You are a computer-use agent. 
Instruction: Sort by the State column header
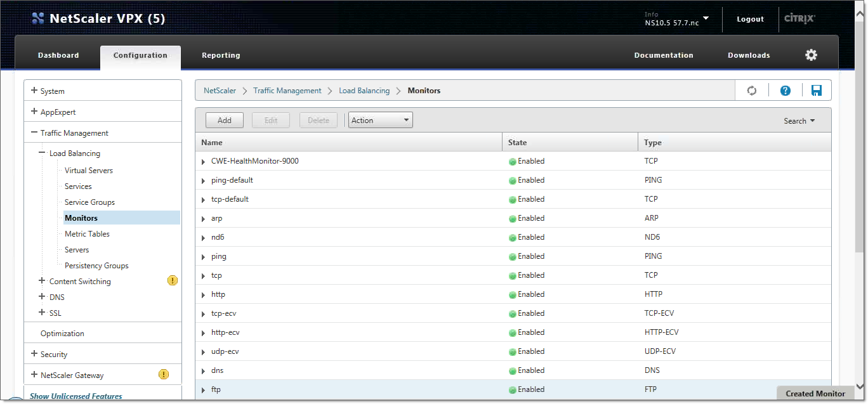coord(570,142)
